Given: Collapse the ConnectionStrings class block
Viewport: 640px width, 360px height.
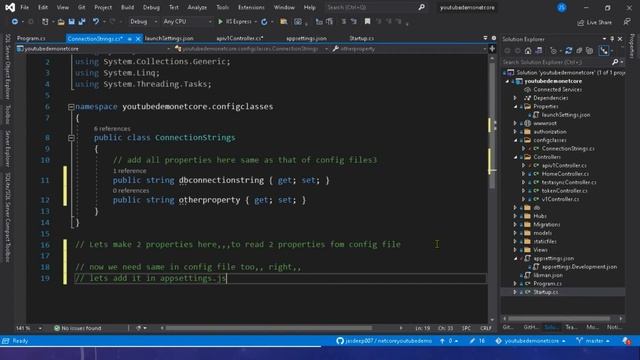Looking at the screenshot, I should (x=71, y=138).
